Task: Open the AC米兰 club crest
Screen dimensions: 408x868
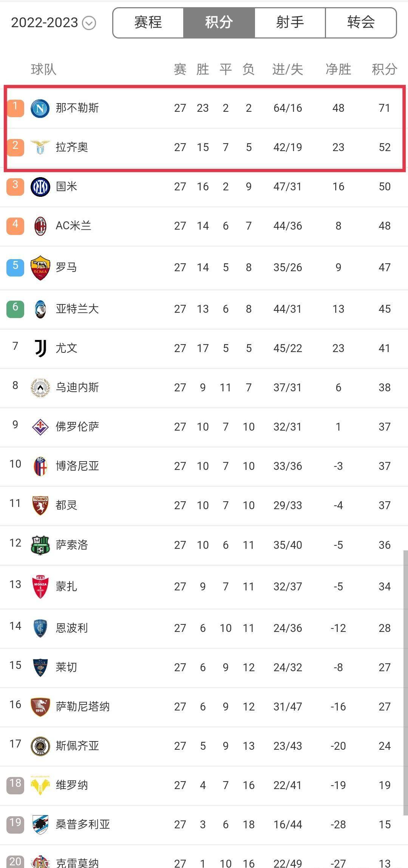Action: [40, 226]
